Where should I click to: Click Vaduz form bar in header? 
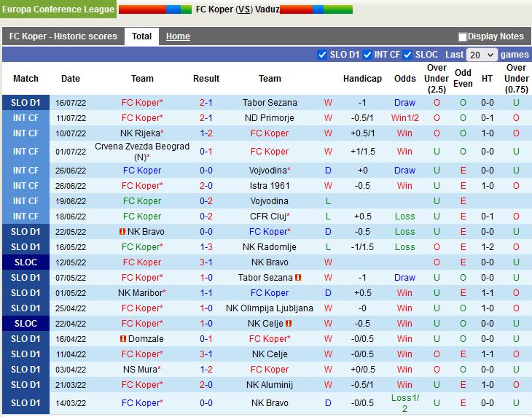pos(316,9)
